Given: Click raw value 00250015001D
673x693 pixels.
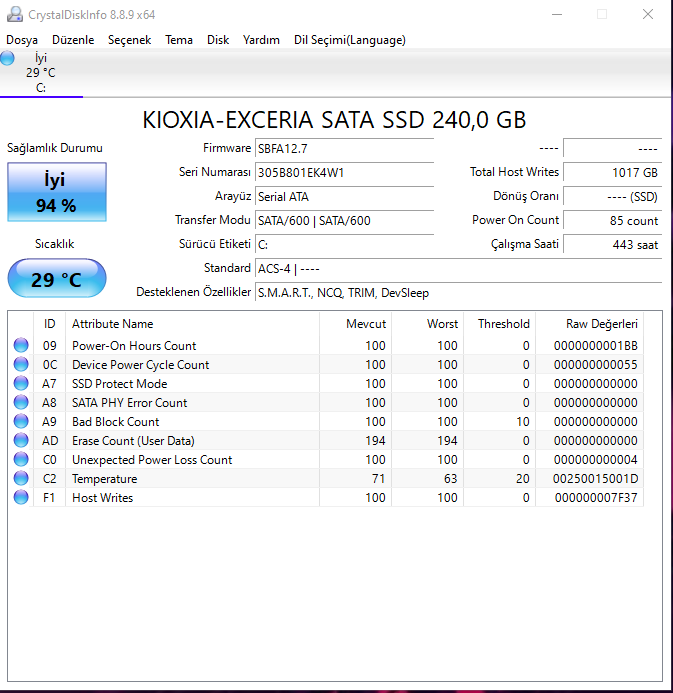Looking at the screenshot, I should coord(595,479).
